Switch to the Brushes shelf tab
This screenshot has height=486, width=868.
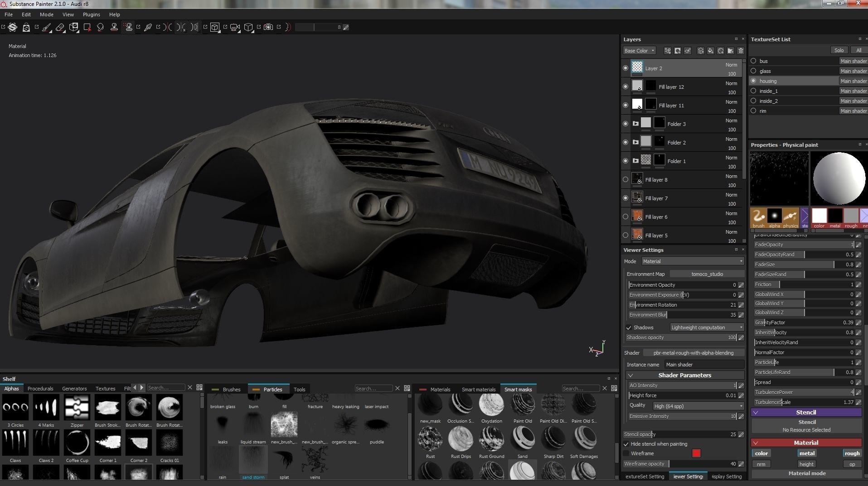pyautogui.click(x=227, y=389)
